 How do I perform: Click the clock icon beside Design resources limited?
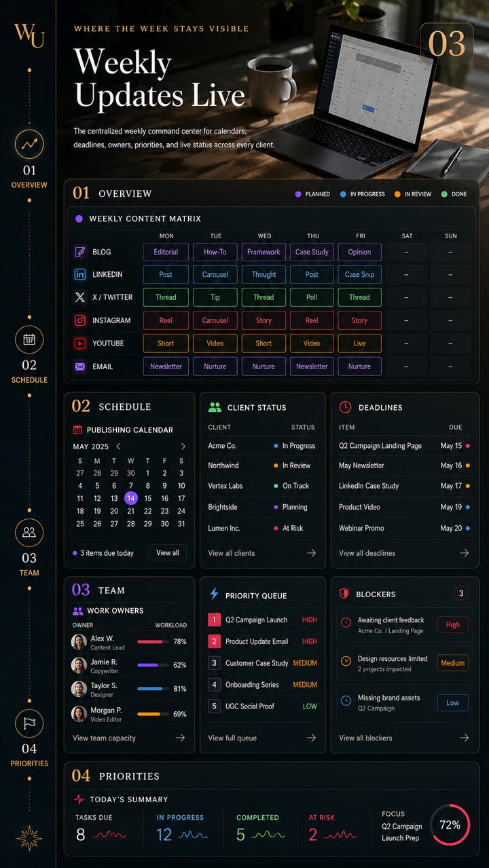346,661
